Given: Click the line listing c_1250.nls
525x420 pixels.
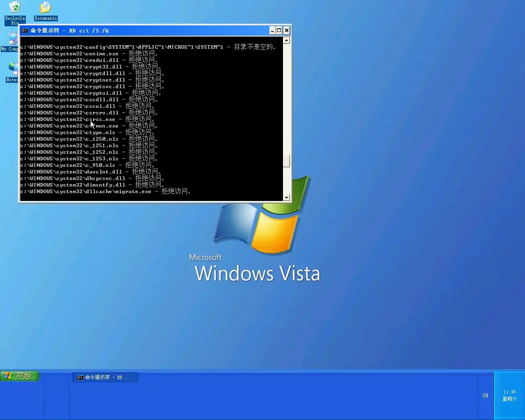Looking at the screenshot, I should point(89,139).
